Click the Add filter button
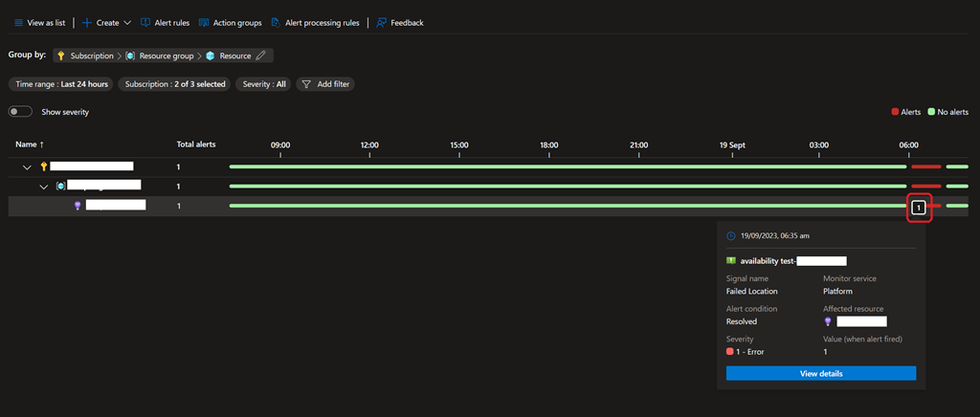The width and height of the screenshot is (980, 417). (325, 84)
